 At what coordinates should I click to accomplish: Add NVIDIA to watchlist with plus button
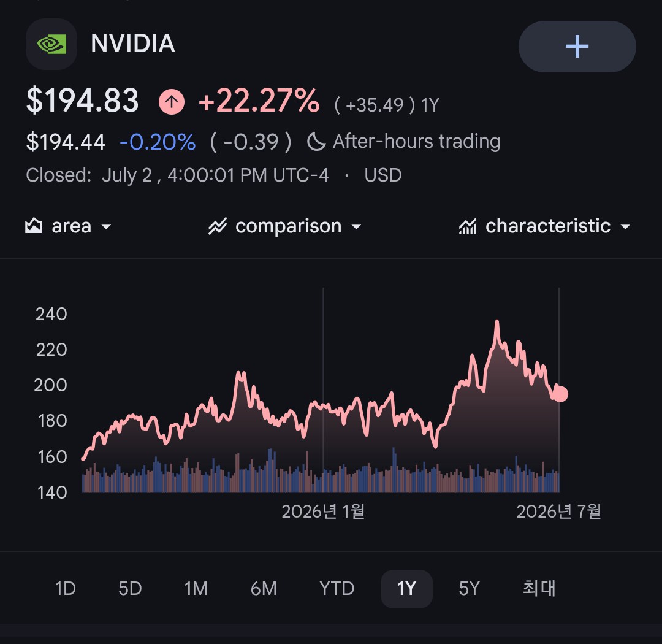[x=577, y=47]
